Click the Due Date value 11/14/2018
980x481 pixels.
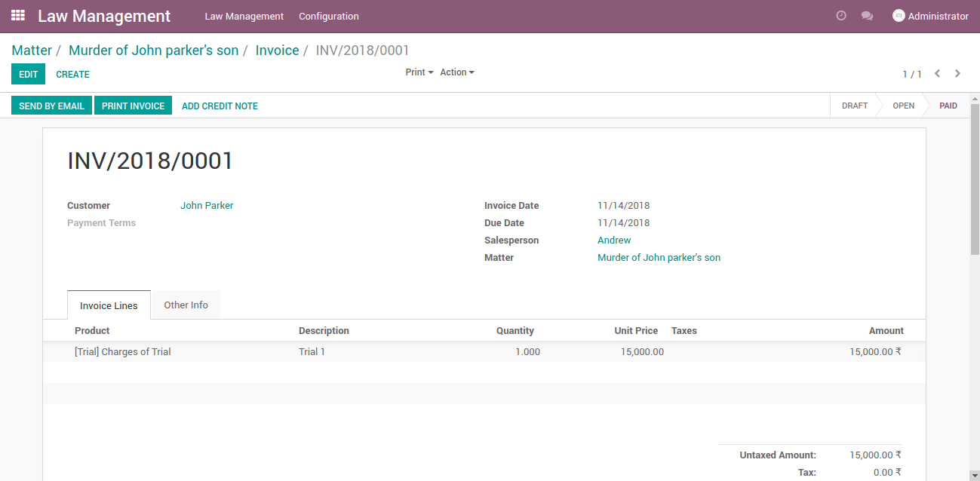click(623, 222)
